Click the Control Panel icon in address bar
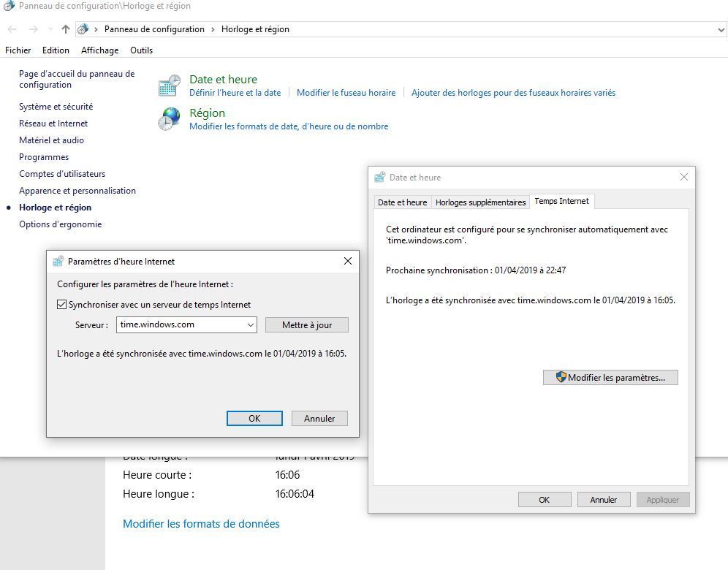Screen dimensions: 728x570 tap(83, 29)
